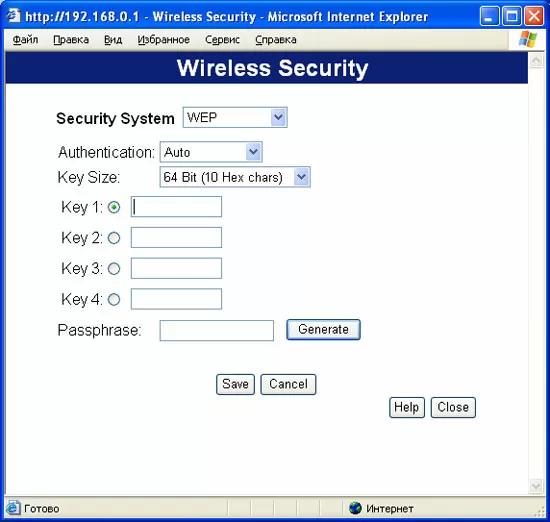Screen dimensions: 550x522
Task: Select the Key 4 radio button
Action: pyautogui.click(x=114, y=300)
